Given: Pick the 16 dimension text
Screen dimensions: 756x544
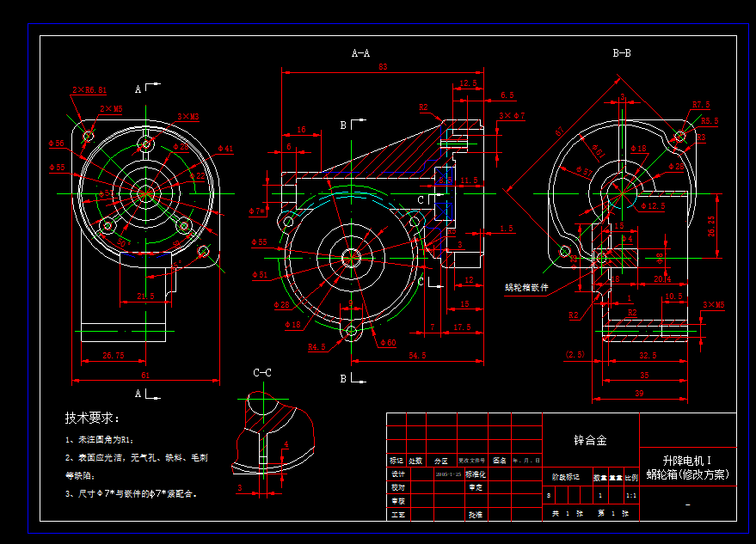Looking at the screenshot, I should 301,130.
